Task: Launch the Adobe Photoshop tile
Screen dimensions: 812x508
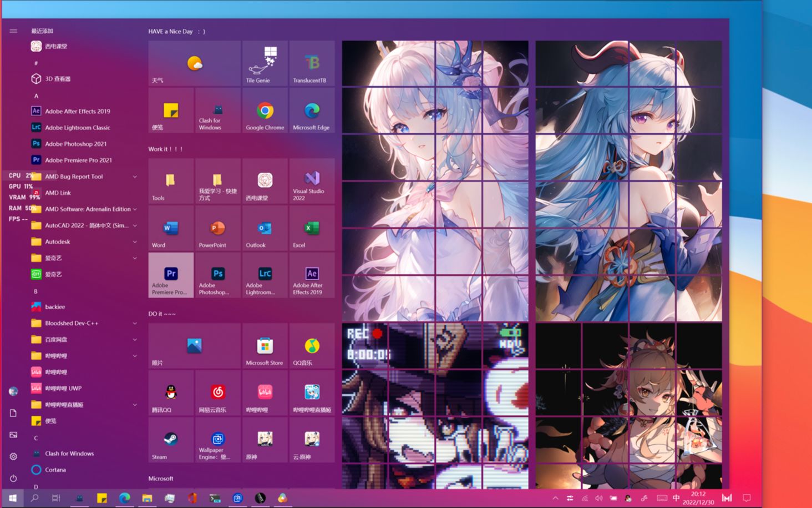Action: tap(218, 275)
